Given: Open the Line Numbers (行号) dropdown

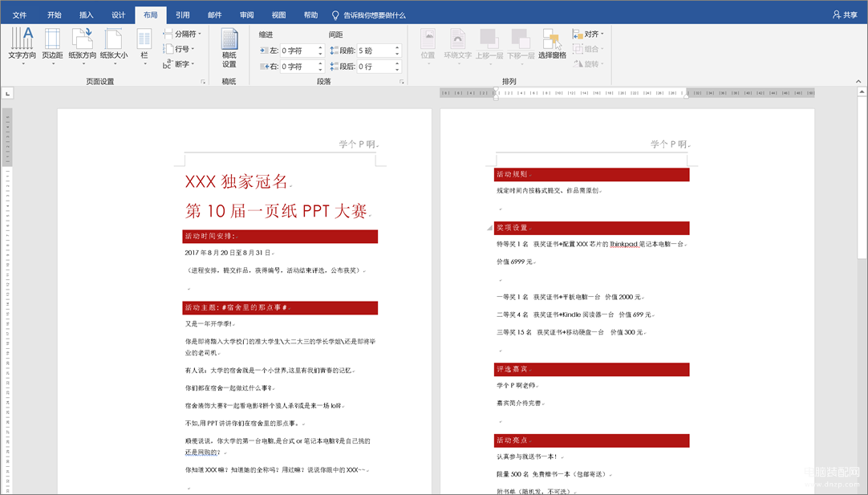Looking at the screenshot, I should click(178, 49).
